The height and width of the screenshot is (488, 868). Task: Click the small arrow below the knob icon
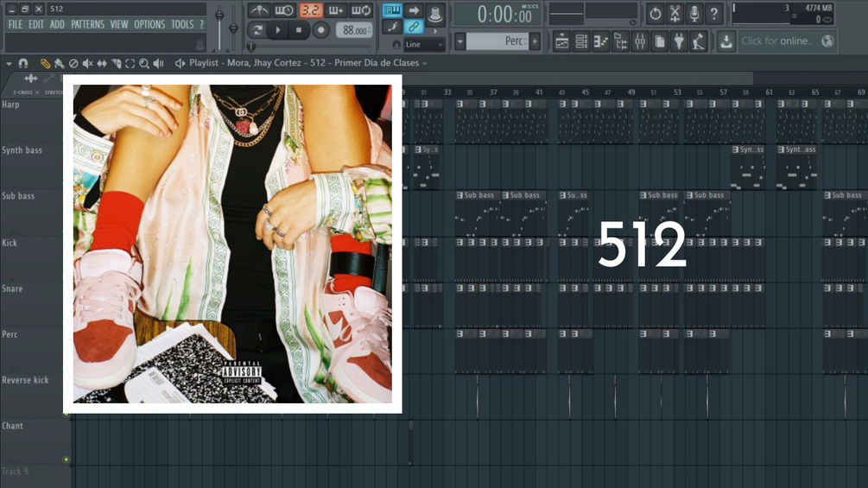pyautogui.click(x=435, y=31)
